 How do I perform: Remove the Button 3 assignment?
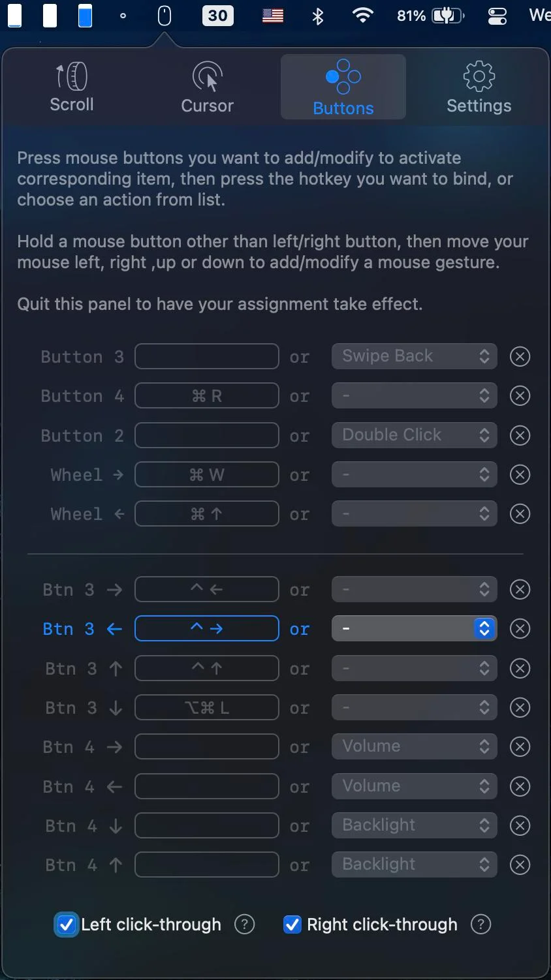pos(520,357)
